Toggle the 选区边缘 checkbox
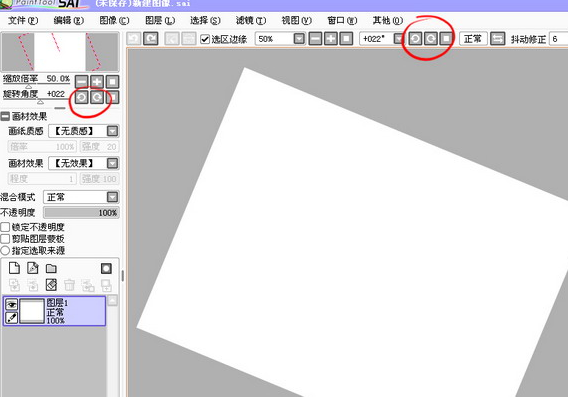This screenshot has width=568, height=397. 205,39
